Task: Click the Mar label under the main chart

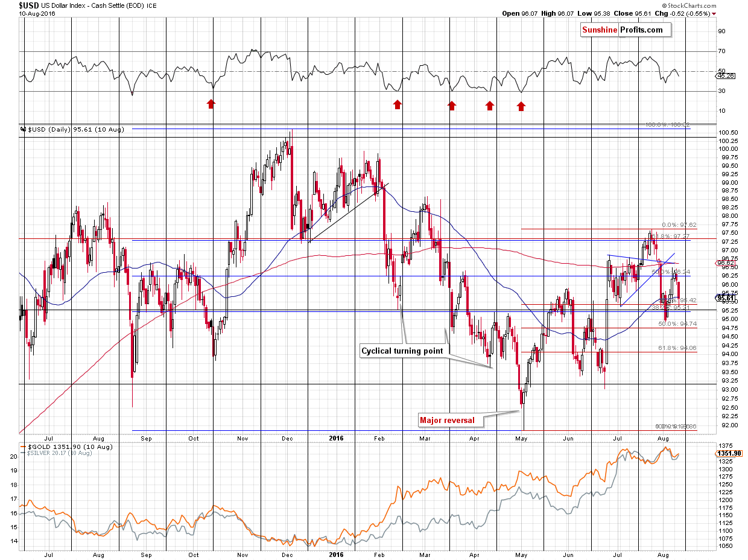Action: pyautogui.click(x=426, y=437)
